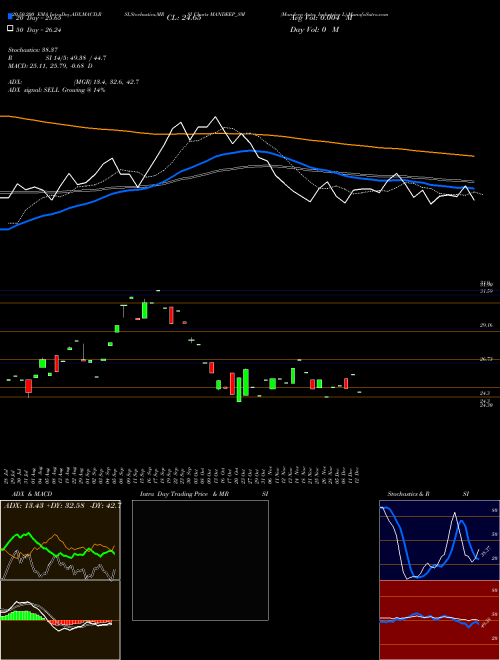Click the peak of the white price line
This screenshot has width=500, height=660.
click(215, 117)
